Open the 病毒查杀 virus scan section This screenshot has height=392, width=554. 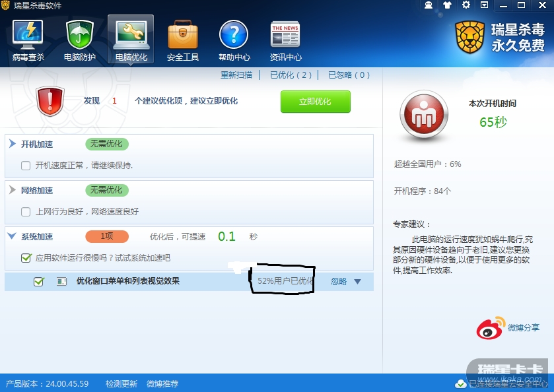(x=28, y=40)
